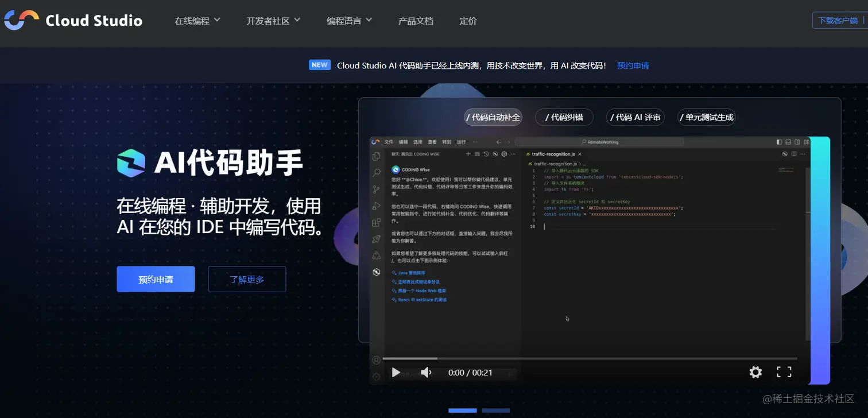Viewport: 868px width, 418px height.
Task: Open IDE 查看 menu
Action: 432,142
